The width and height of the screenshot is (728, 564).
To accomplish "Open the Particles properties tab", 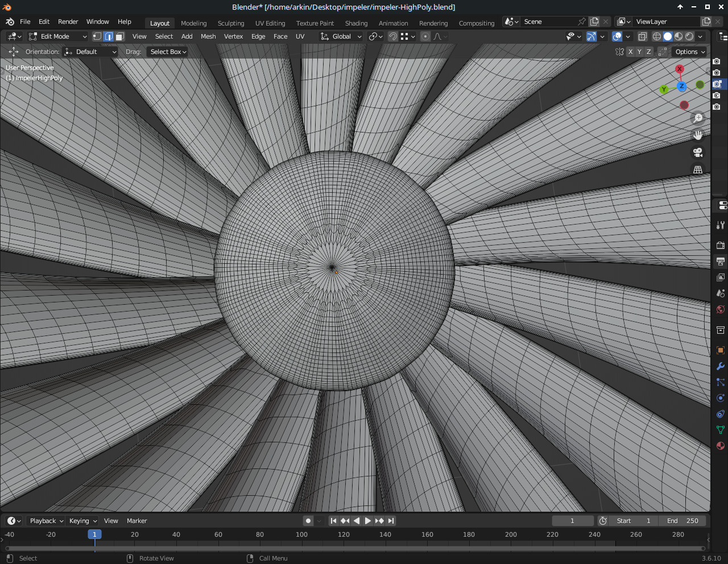I will pyautogui.click(x=721, y=382).
